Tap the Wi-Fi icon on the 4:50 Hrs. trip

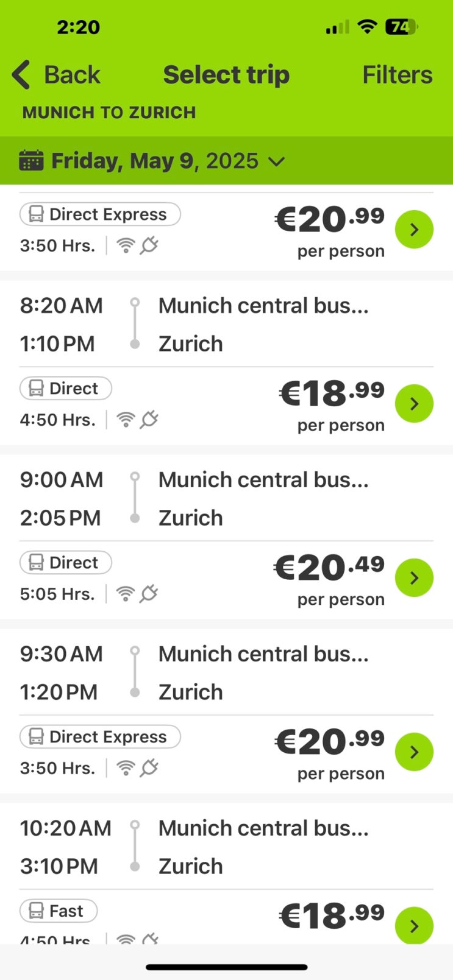(126, 420)
